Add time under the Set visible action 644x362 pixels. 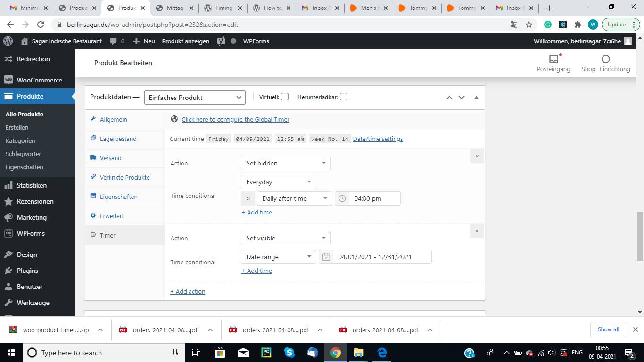(x=256, y=271)
